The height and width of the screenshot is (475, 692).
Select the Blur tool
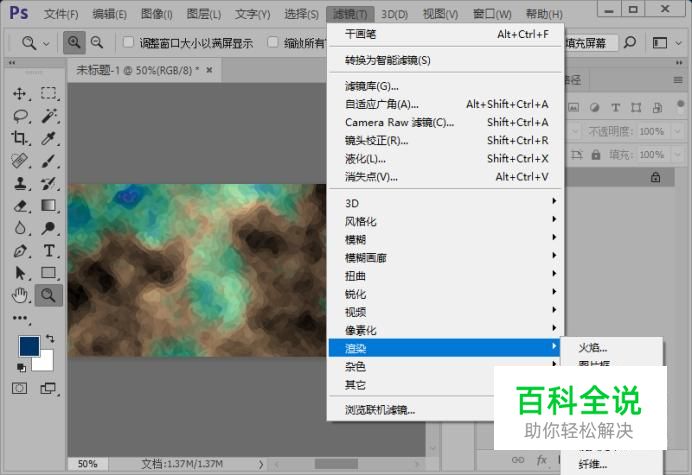tap(19, 228)
